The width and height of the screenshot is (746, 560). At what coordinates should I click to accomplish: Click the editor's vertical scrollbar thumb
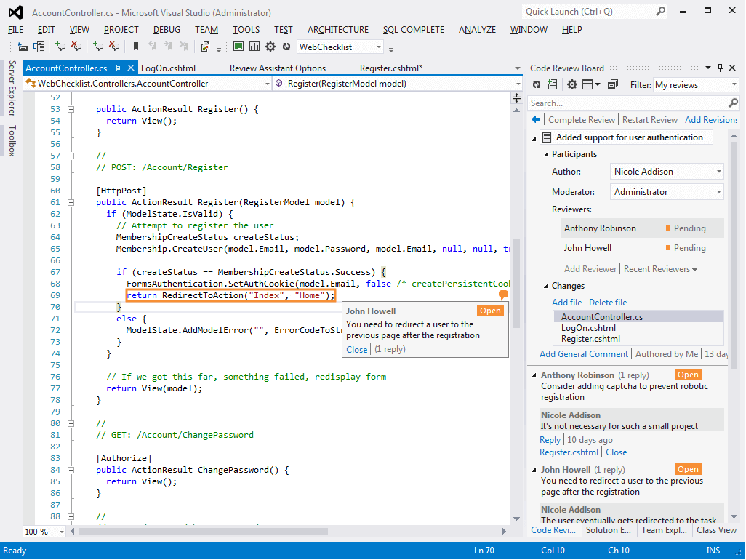tap(517, 284)
